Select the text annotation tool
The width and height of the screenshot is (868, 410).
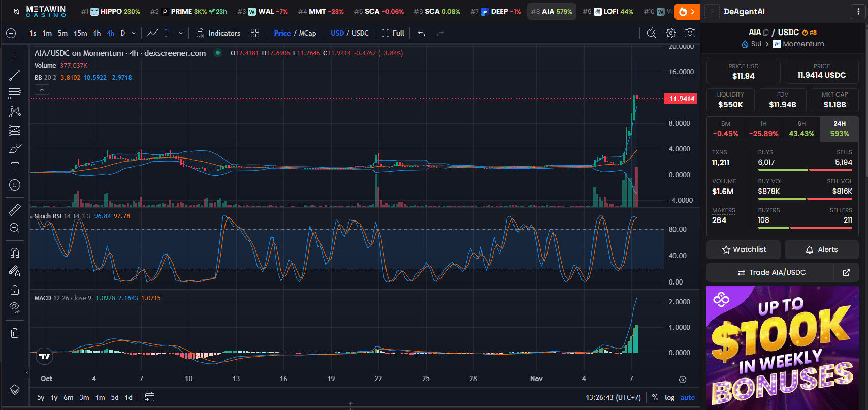(15, 167)
